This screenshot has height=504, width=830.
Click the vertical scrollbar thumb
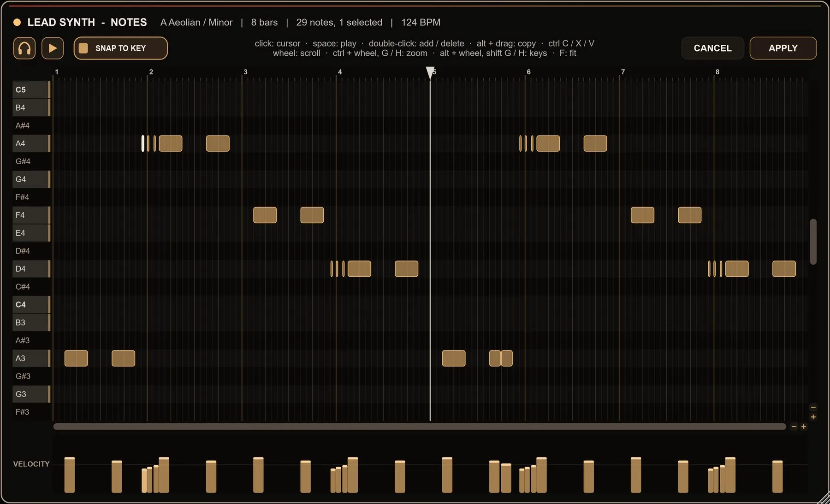(x=813, y=242)
